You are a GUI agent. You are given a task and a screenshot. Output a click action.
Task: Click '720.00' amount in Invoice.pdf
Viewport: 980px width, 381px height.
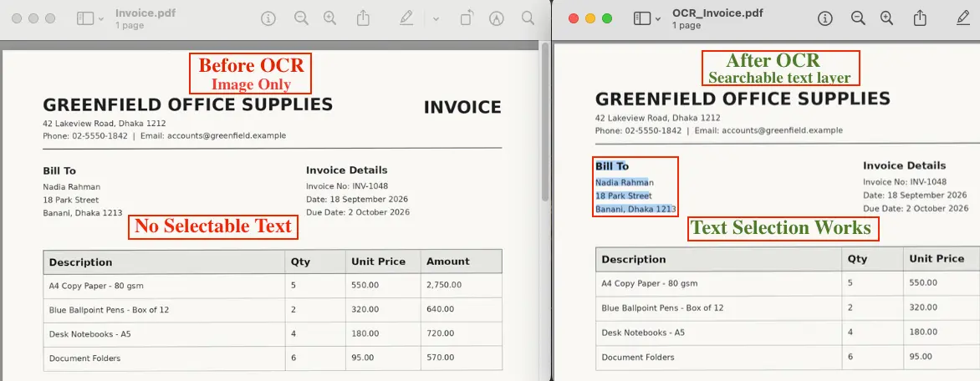pyautogui.click(x=441, y=333)
